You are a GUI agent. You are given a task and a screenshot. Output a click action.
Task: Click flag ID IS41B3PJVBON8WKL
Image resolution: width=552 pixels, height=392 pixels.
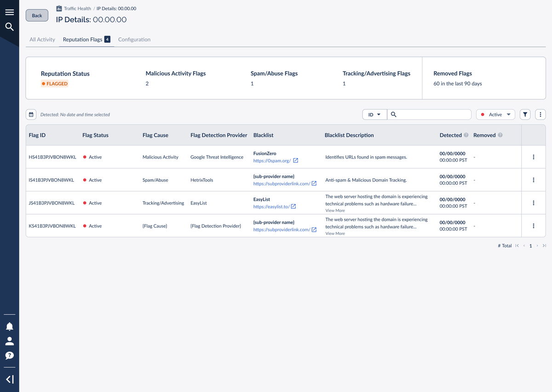point(51,180)
